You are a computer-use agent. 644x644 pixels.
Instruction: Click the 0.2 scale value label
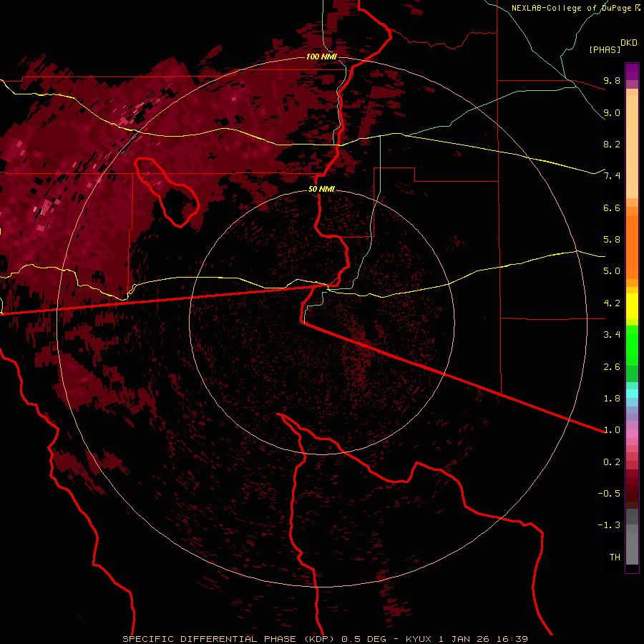tap(612, 462)
